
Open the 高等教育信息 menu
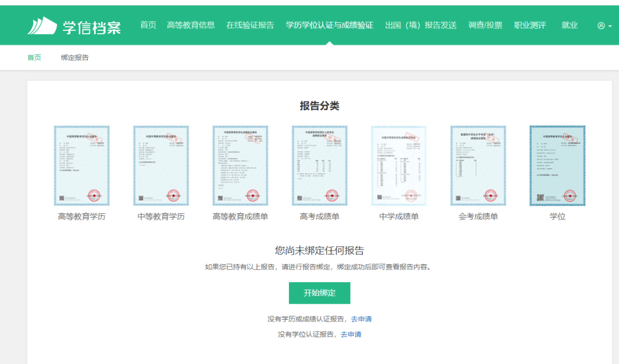(191, 25)
